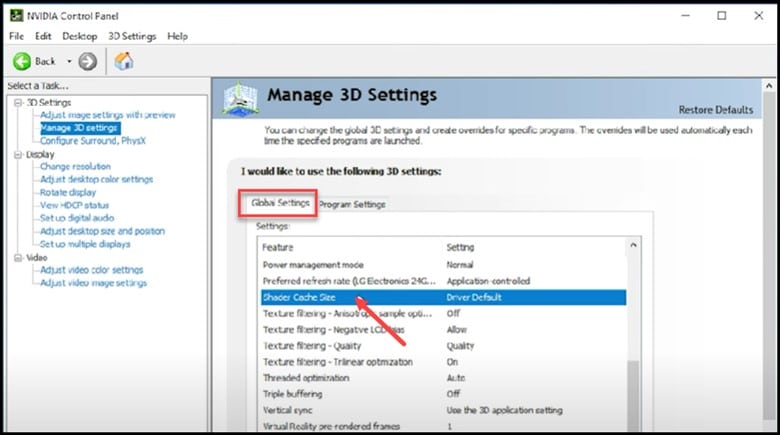Open the Back history dropdown arrow

tap(69, 61)
